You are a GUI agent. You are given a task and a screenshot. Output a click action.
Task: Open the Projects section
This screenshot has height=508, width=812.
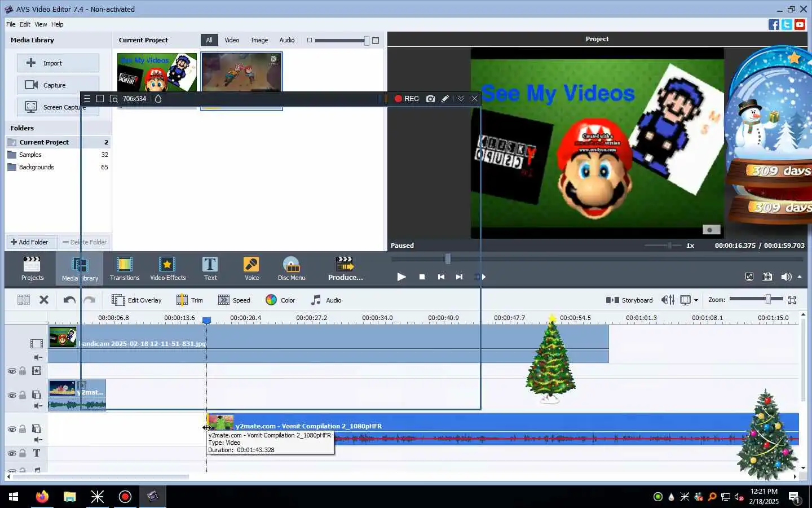point(32,268)
